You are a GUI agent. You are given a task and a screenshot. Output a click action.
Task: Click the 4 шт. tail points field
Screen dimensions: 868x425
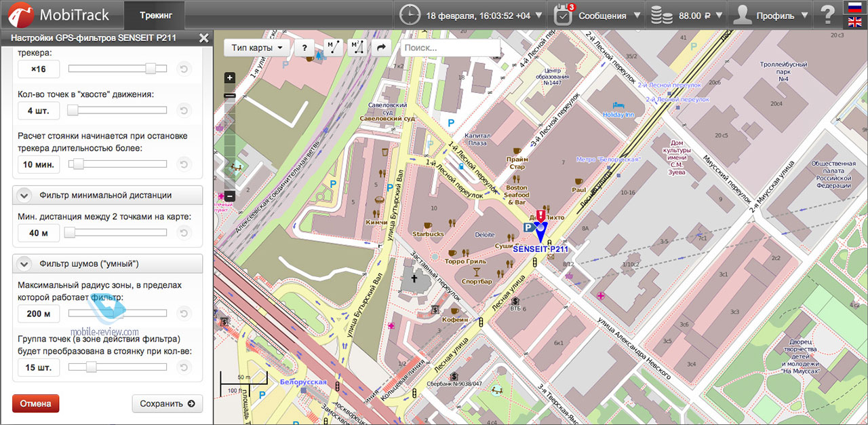tap(39, 110)
